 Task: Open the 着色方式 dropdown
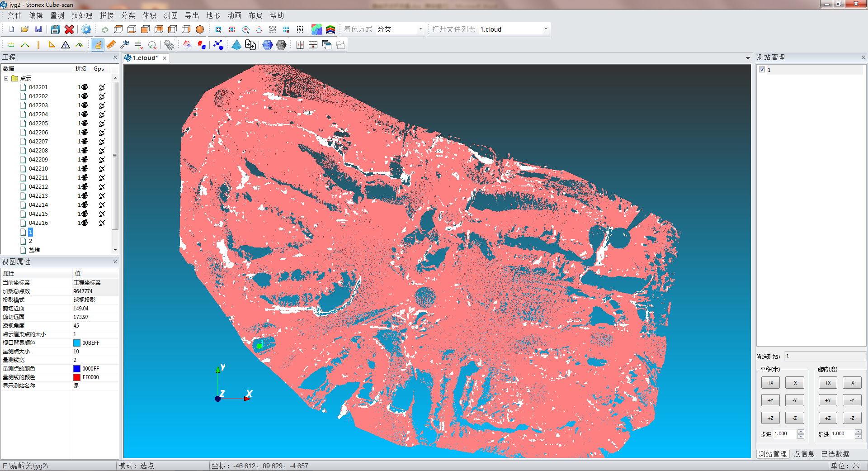coord(420,29)
